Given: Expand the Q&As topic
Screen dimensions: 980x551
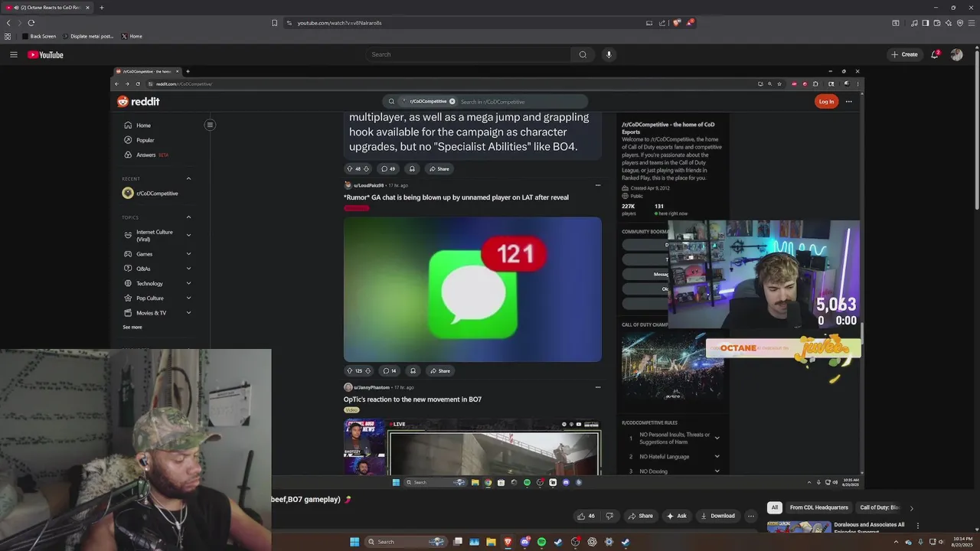Looking at the screenshot, I should click(x=188, y=269).
